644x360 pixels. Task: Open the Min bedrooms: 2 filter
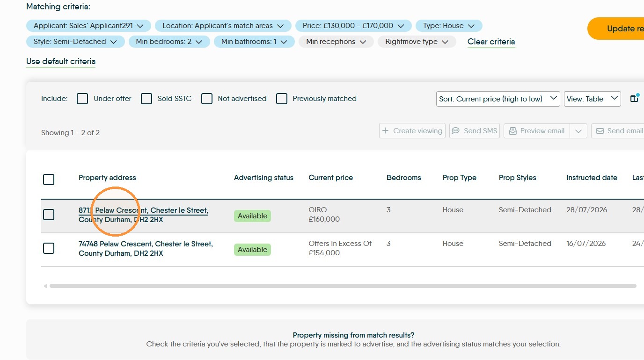coord(169,42)
